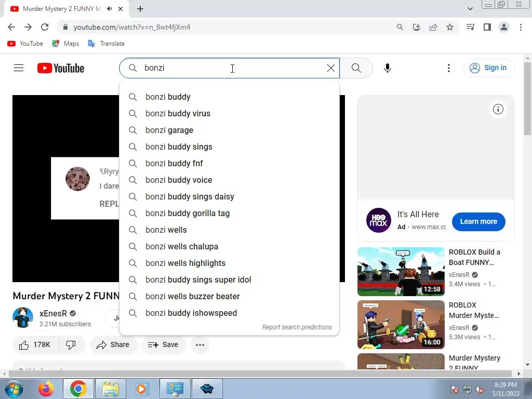Viewport: 532px width, 399px height.
Task: Share this page via address bar icon
Action: [433, 27]
